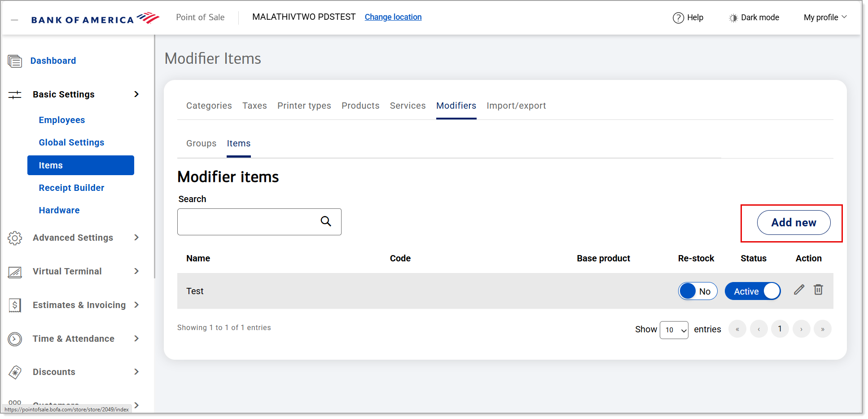Open the Receipt Builder link
Viewport: 868px width, 419px height.
coord(72,188)
